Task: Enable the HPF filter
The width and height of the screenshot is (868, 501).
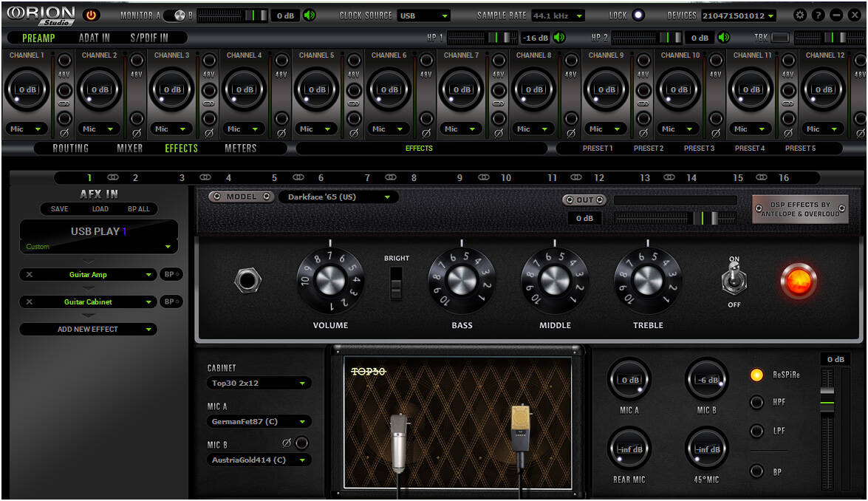Action: [x=756, y=402]
